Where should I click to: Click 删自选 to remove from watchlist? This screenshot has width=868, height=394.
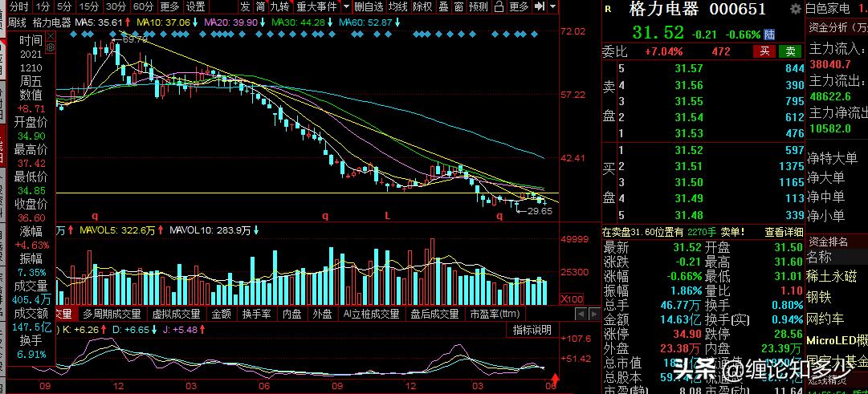click(369, 6)
